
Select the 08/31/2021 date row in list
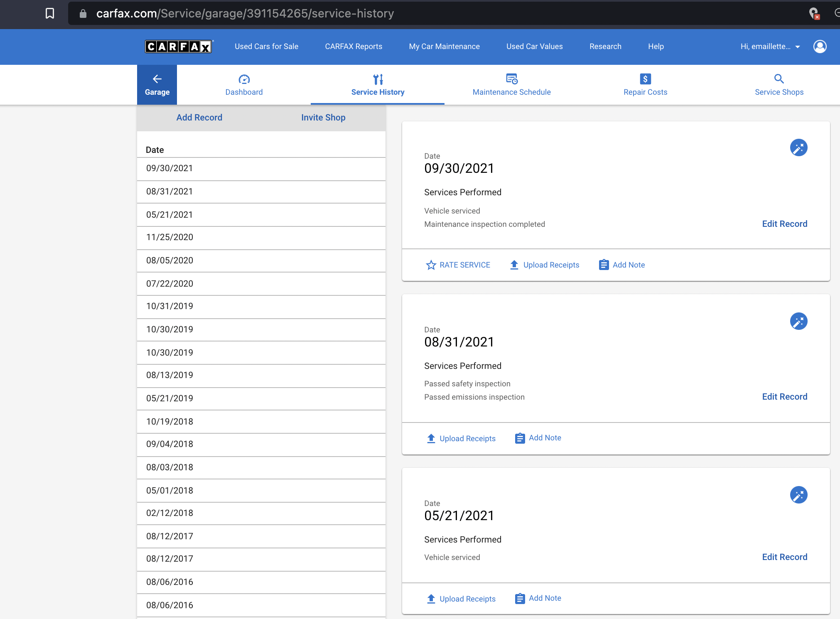(x=261, y=192)
